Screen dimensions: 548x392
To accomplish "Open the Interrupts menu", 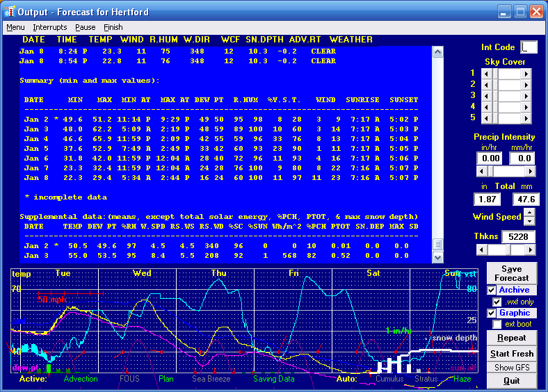I will pyautogui.click(x=50, y=27).
